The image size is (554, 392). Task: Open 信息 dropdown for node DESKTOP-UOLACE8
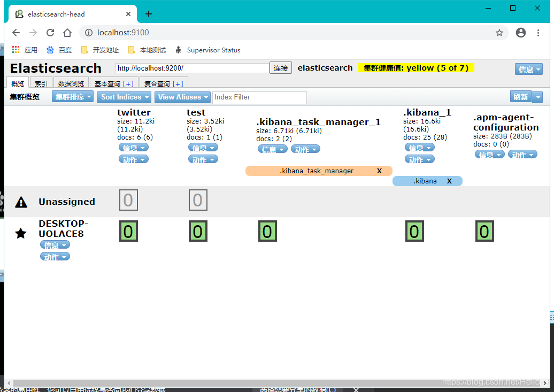click(x=55, y=245)
